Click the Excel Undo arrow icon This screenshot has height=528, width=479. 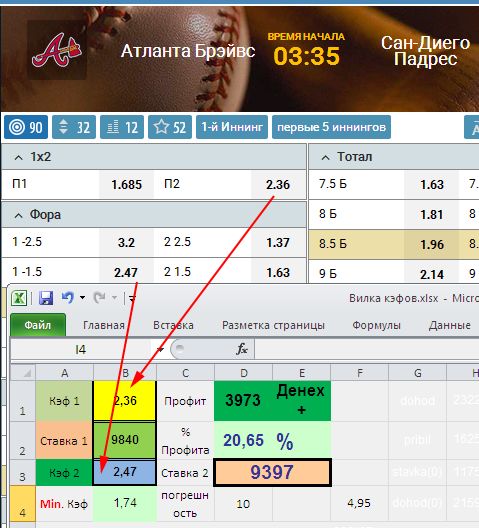pyautogui.click(x=68, y=297)
